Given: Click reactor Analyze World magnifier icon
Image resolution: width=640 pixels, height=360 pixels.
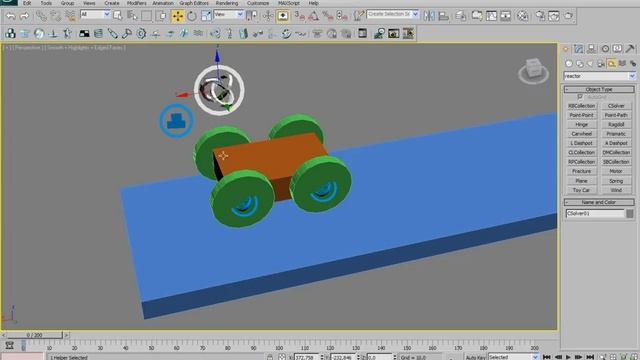Looking at the screenshot, I should [379, 33].
